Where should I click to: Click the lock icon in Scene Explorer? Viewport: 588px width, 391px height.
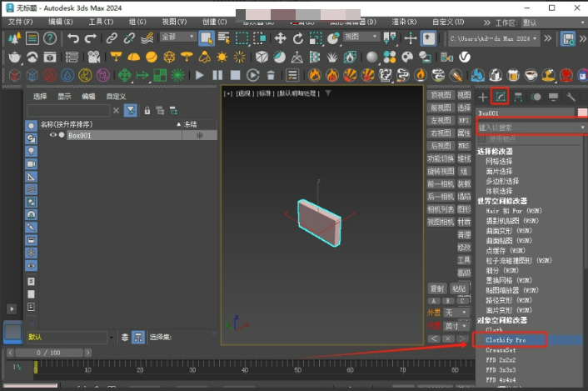(147, 110)
